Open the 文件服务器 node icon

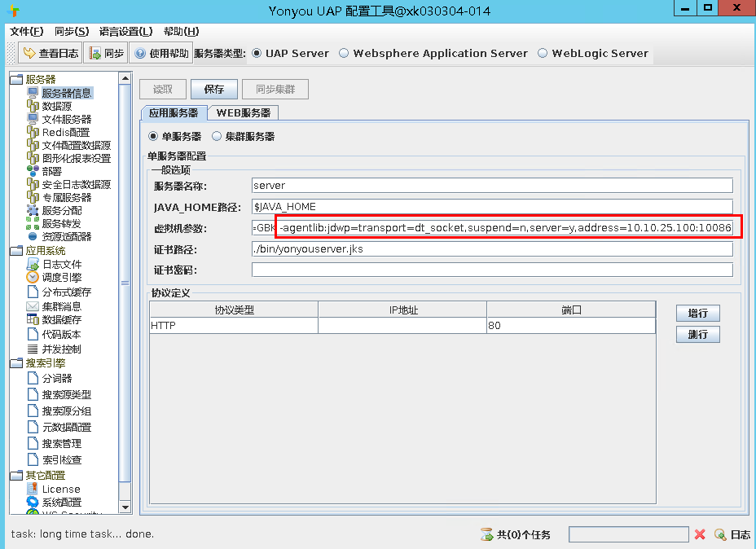click(33, 119)
